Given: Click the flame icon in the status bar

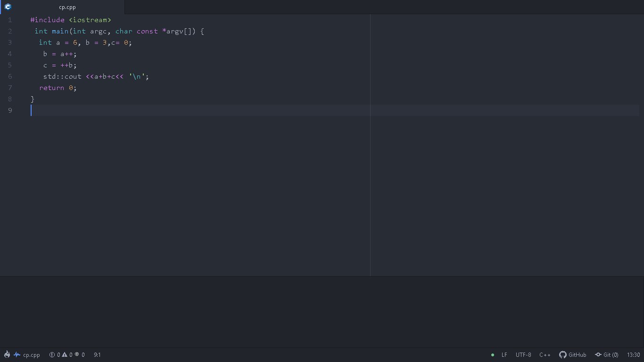Looking at the screenshot, I should tap(7, 354).
